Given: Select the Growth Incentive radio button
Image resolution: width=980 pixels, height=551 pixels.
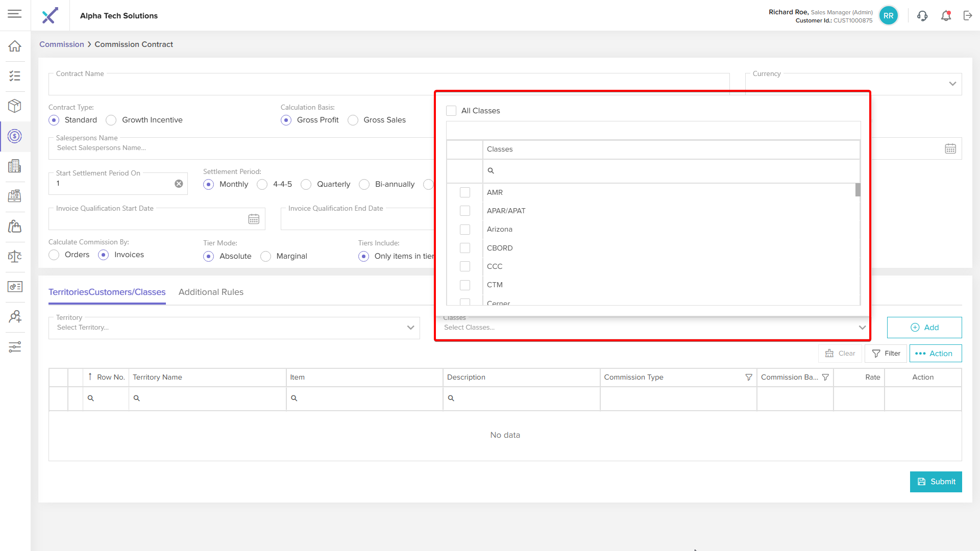Looking at the screenshot, I should pos(111,120).
